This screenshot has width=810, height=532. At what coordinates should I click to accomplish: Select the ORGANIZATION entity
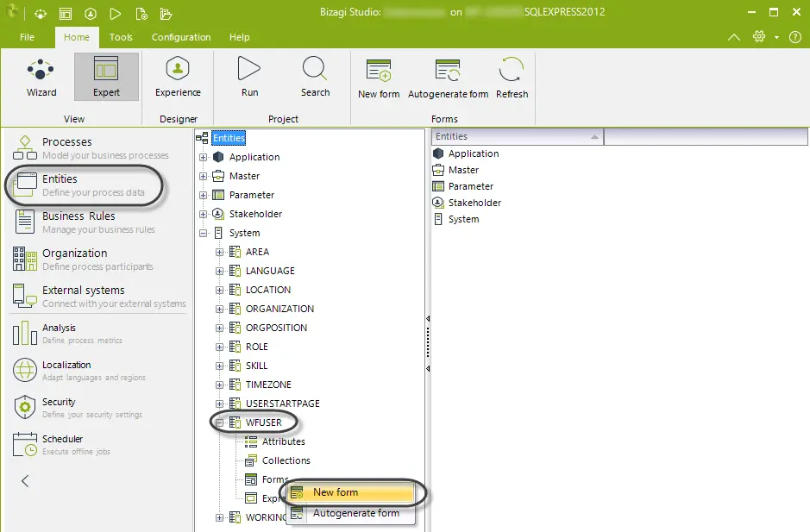tap(279, 309)
